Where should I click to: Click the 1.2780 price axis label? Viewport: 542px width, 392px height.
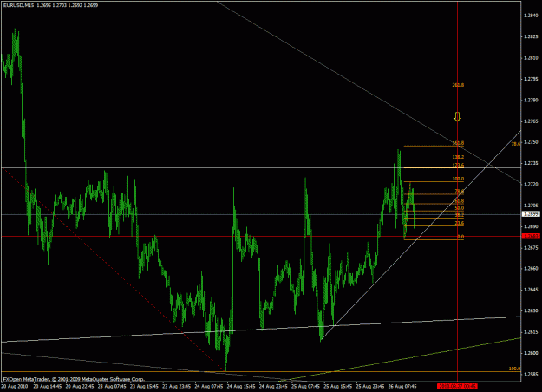tap(532, 100)
